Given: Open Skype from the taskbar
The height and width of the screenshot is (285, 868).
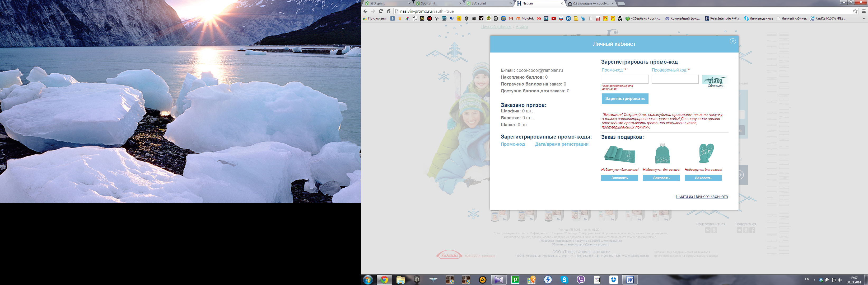Looking at the screenshot, I should tap(564, 280).
